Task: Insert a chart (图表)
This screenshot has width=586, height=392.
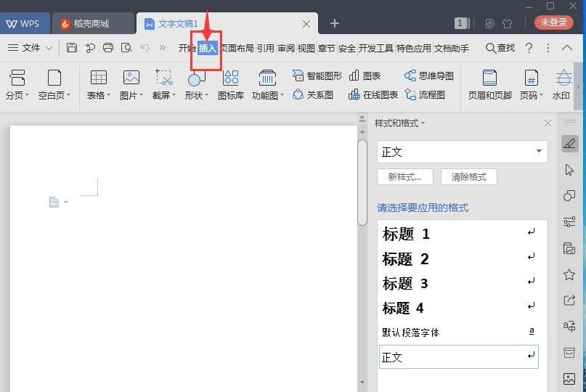Action: click(x=365, y=75)
